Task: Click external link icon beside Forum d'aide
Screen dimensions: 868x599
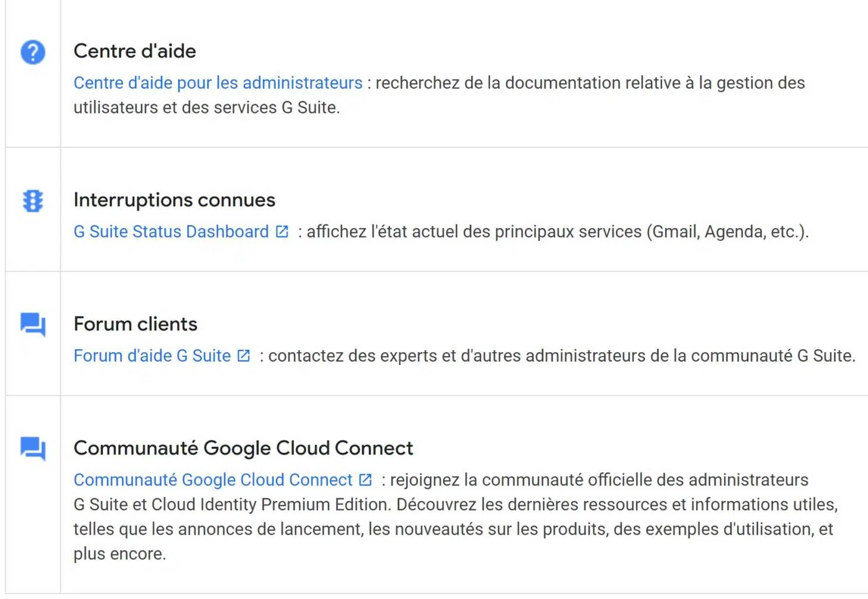Action: pos(244,356)
